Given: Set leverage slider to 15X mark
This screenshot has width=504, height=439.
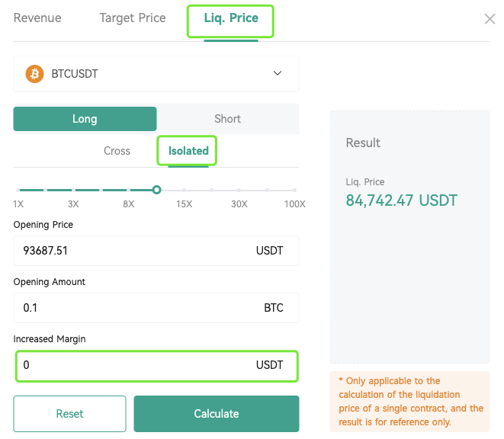Looking at the screenshot, I should point(185,190).
